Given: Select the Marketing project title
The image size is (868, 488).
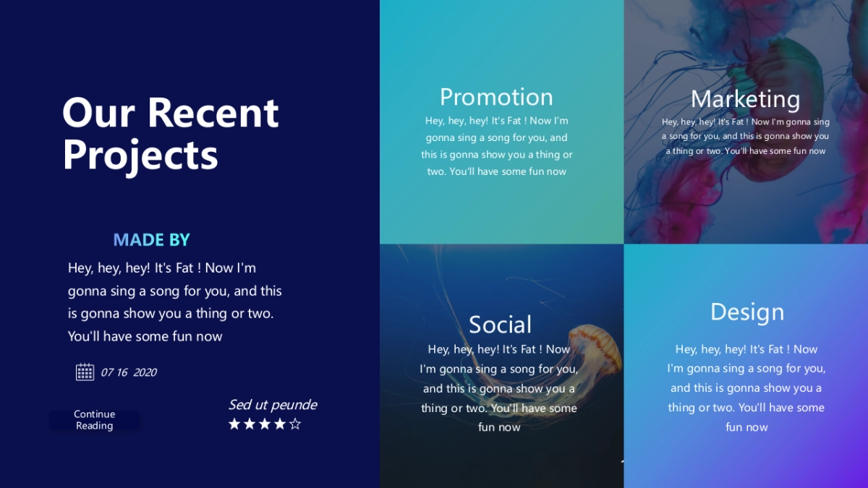Looking at the screenshot, I should point(745,99).
